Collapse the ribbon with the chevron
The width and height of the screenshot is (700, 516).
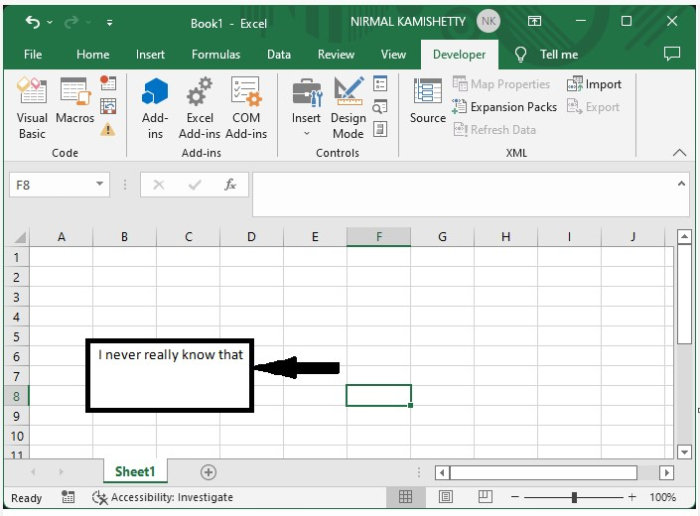click(x=680, y=153)
